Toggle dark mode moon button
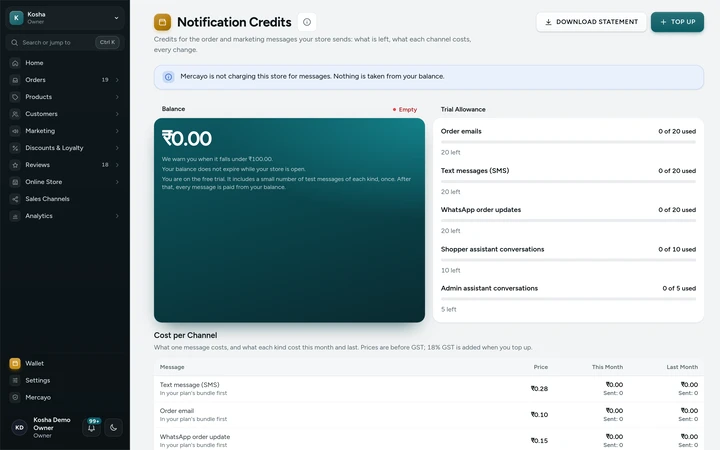This screenshot has width=720, height=450. tap(113, 428)
